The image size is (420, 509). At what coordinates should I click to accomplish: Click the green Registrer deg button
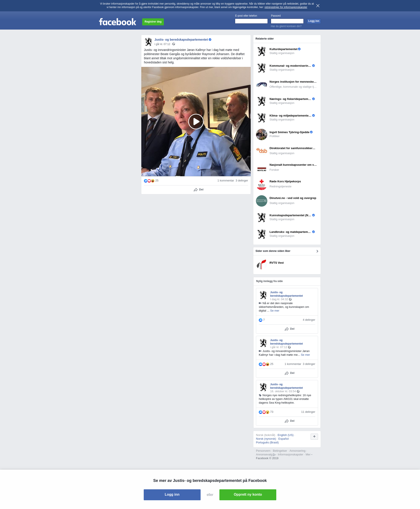(x=153, y=22)
